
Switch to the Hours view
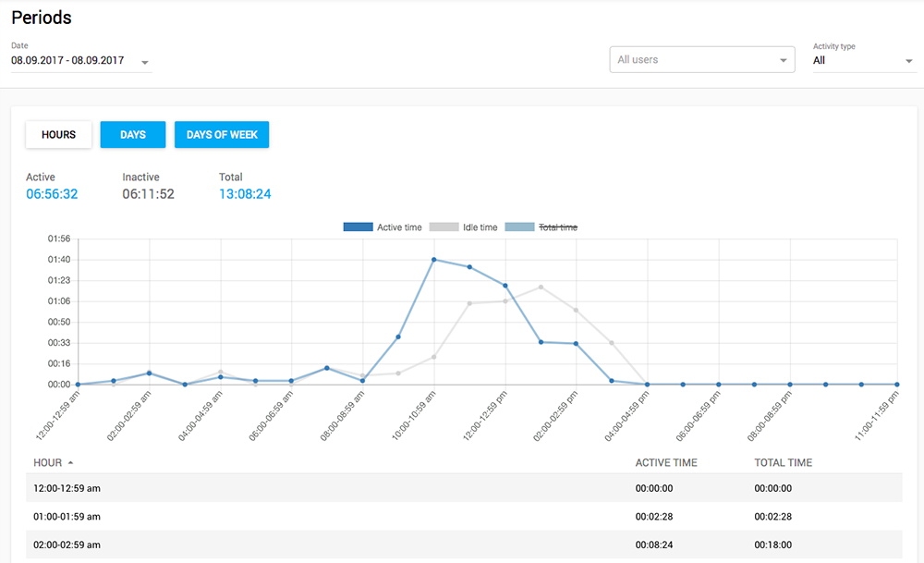pyautogui.click(x=58, y=135)
